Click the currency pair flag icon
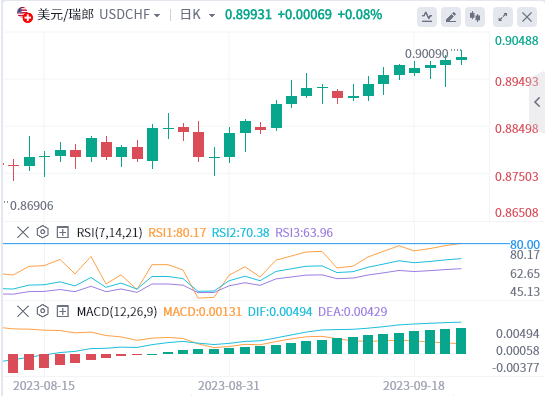The height and width of the screenshot is (396, 545). coord(25,15)
